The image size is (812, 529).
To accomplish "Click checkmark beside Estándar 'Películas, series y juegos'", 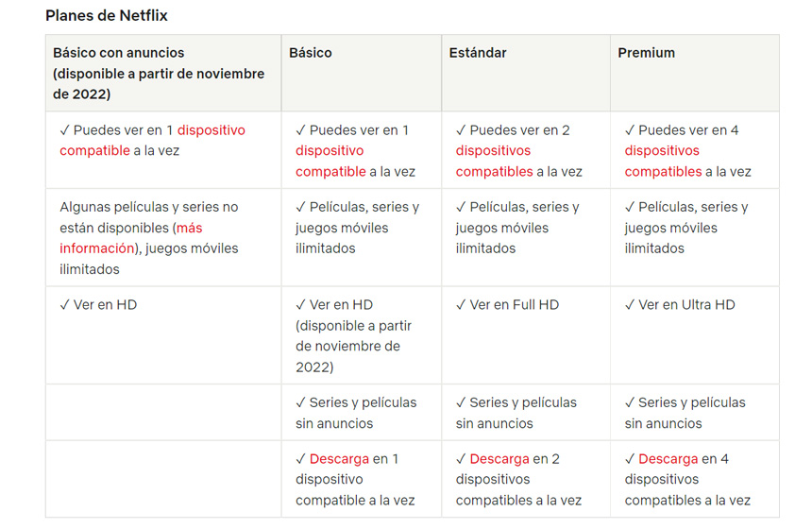I will (461, 207).
